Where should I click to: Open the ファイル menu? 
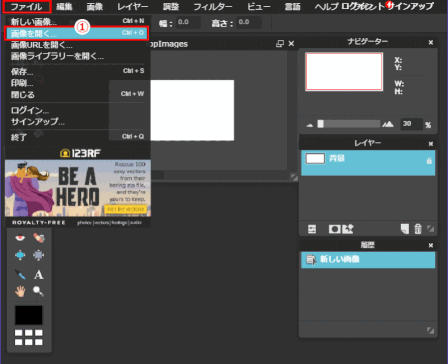[x=26, y=7]
